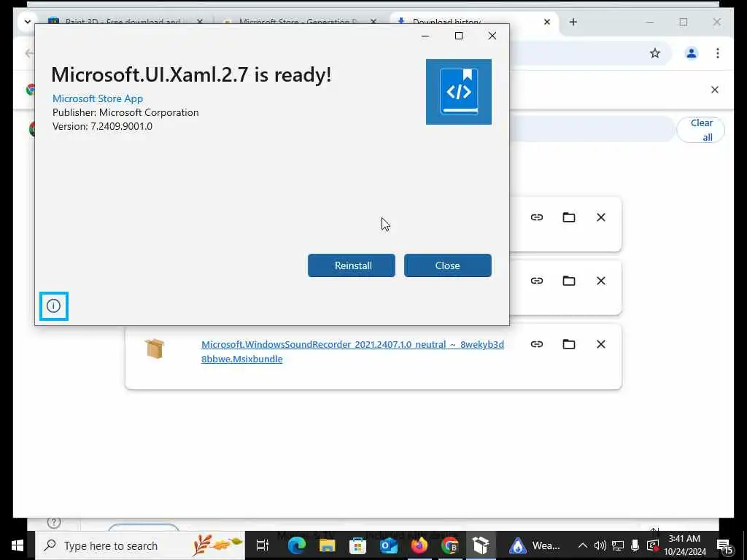Click the microphone icon in system tray

point(635,545)
